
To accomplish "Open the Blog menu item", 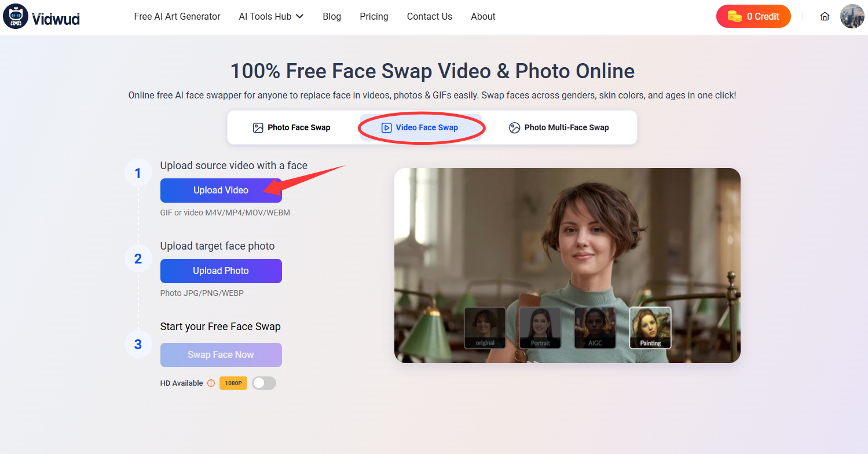I will [x=331, y=16].
